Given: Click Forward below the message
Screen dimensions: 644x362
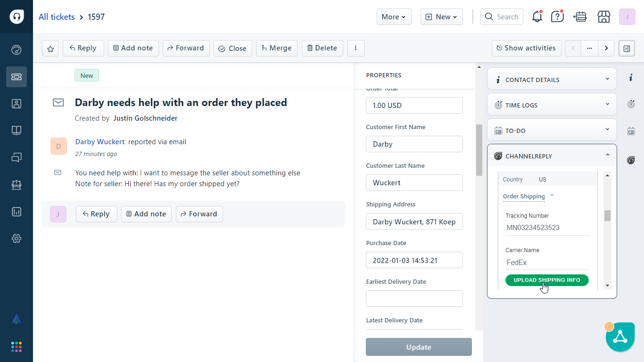Looking at the screenshot, I should point(199,214).
